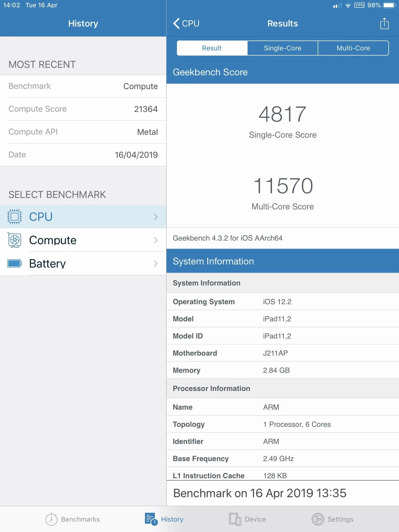Switch to the Single-Core segment
Viewport: 399px width, 532px height.
tap(283, 48)
